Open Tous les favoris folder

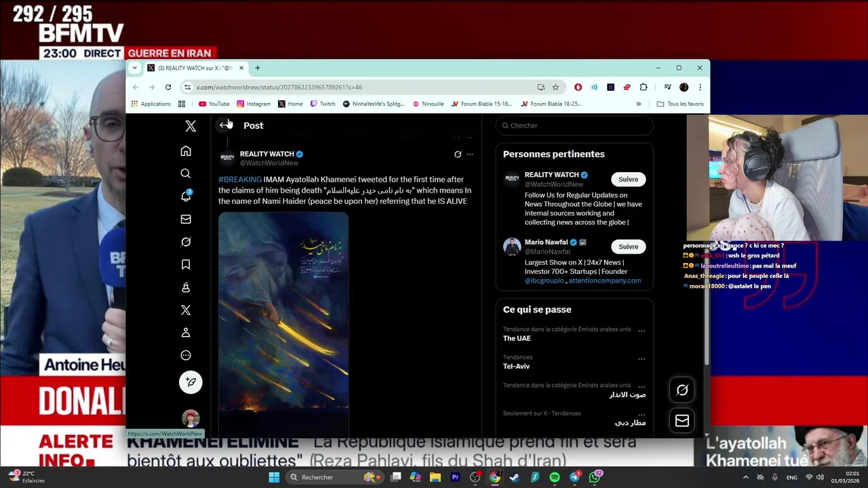[x=680, y=104]
